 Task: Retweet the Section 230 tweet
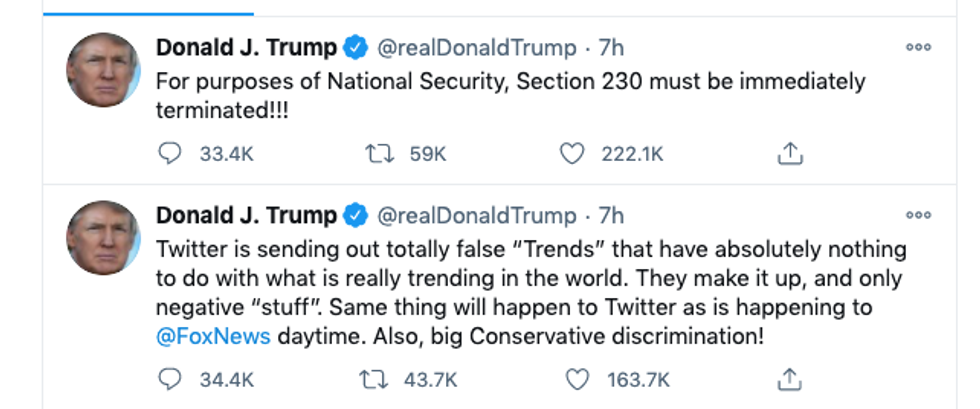click(x=379, y=153)
